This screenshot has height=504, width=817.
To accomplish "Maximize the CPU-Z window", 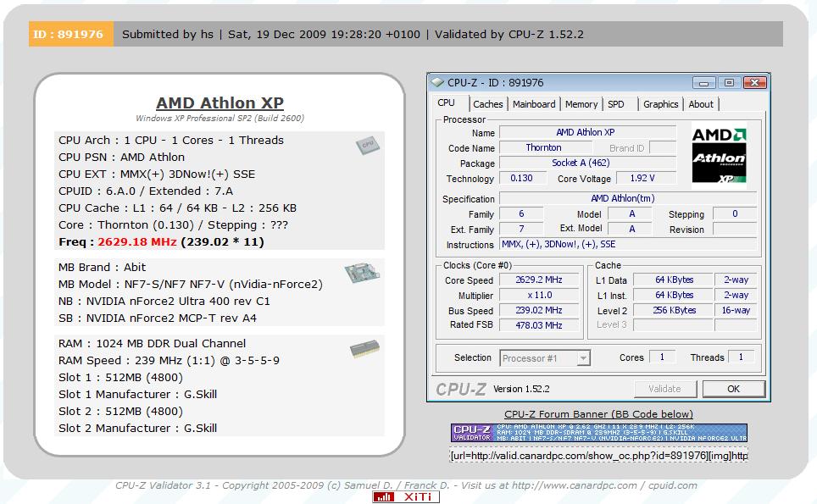I will click(x=729, y=83).
